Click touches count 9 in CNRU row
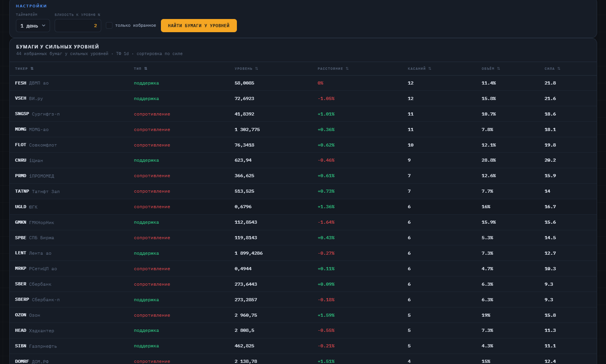The image size is (606, 364). [409, 160]
